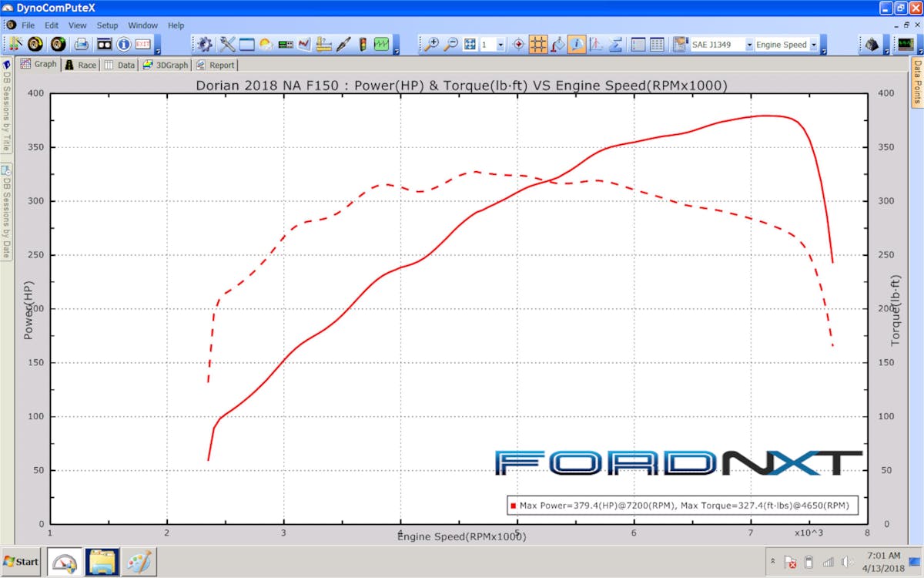Zoom in with the magnifier plus icon
The height and width of the screenshot is (578, 924).
click(x=432, y=44)
